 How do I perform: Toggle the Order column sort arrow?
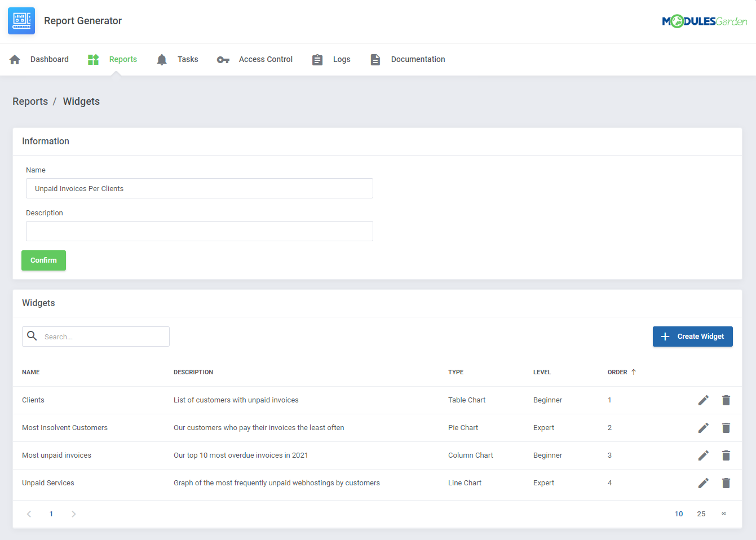point(634,371)
